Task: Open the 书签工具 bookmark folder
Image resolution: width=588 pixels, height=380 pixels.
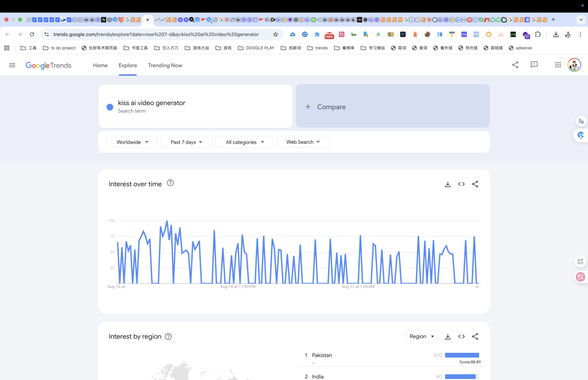Action: (136, 48)
